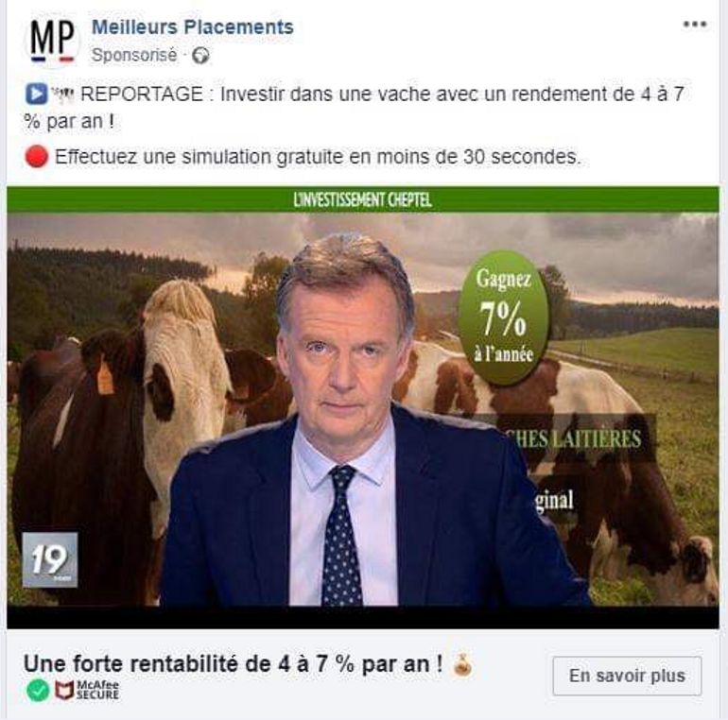The height and width of the screenshot is (720, 728).
Task: Click the Gagnez 7% à l'année badge
Action: 503,317
